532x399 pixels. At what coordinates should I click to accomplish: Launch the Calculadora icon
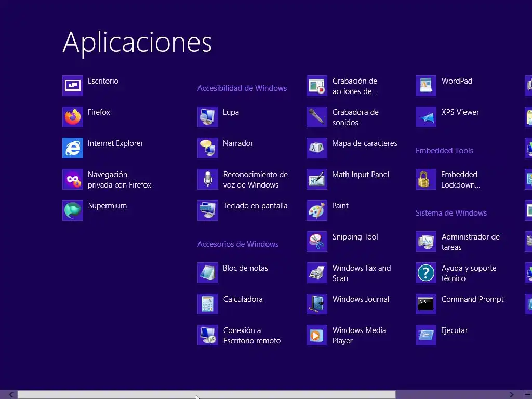[208, 304]
